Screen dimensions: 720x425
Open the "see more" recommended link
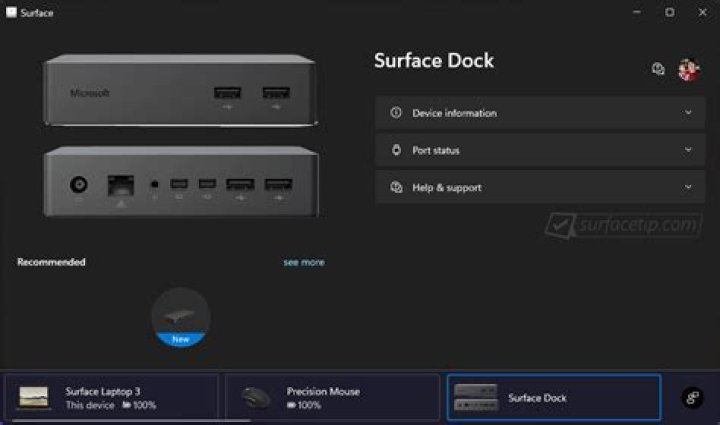(x=303, y=262)
